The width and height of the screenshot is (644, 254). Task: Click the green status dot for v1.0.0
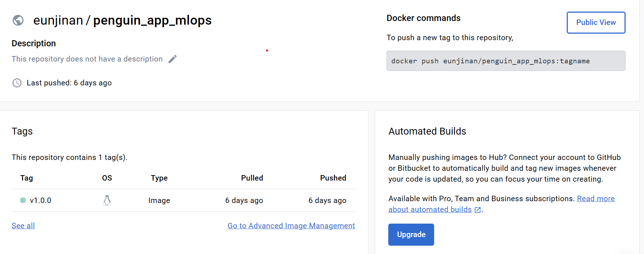23,200
